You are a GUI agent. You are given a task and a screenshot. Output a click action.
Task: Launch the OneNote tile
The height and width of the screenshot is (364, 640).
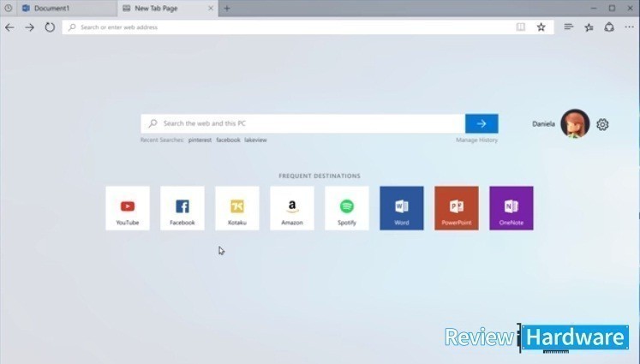pyautogui.click(x=511, y=208)
